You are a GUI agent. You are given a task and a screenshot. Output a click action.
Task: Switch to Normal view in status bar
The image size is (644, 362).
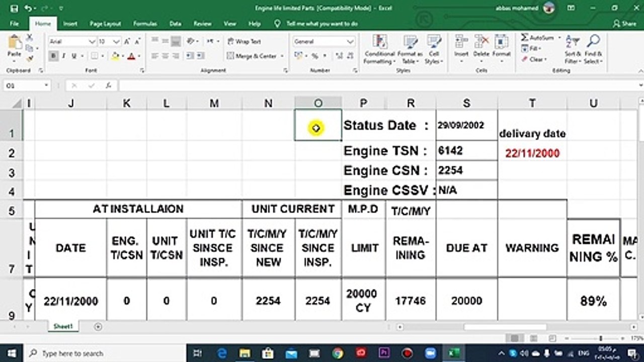[x=514, y=339]
